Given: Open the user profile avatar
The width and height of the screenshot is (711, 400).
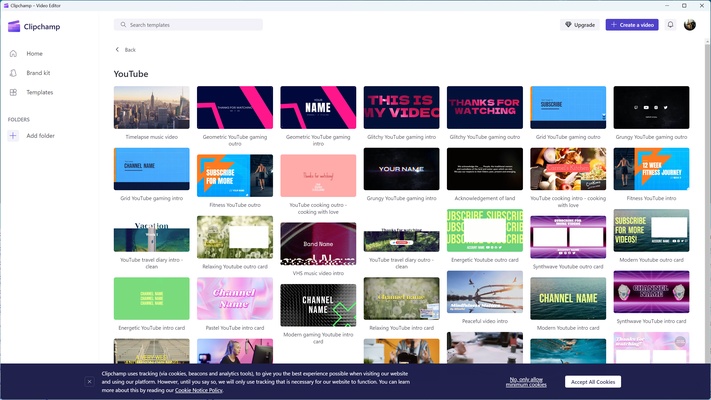Looking at the screenshot, I should (690, 24).
